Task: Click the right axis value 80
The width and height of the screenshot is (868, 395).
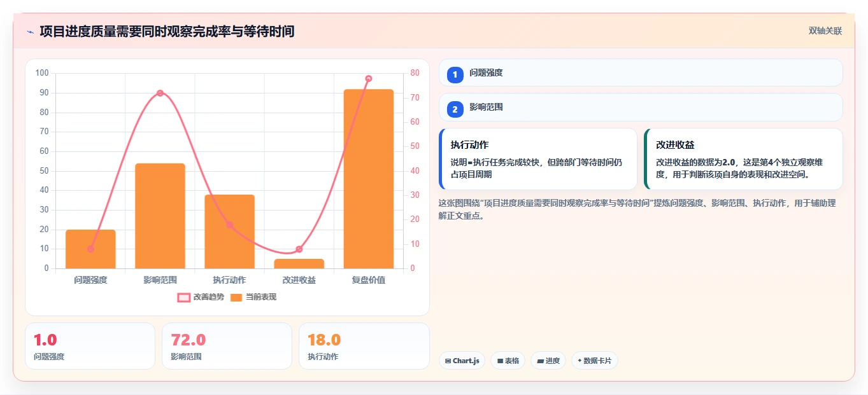Action: (x=415, y=73)
